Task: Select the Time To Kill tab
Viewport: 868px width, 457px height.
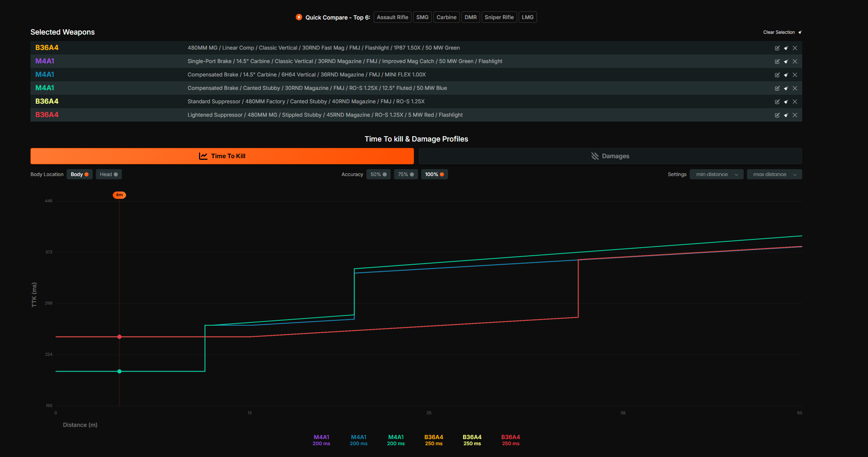Action: coord(222,156)
